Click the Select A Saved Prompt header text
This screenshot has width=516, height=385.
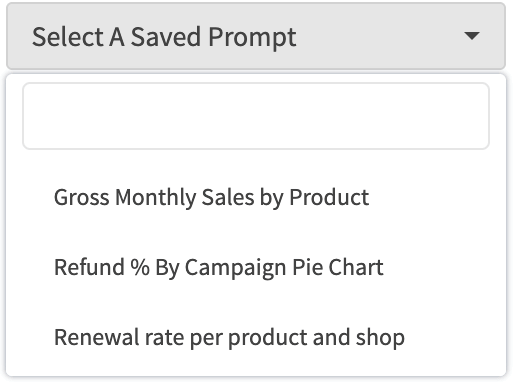164,37
